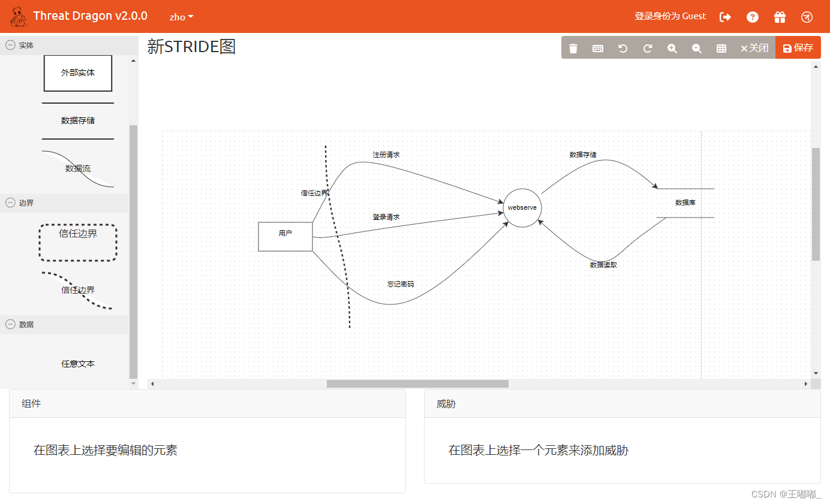Viewport: 830px width, 504px height.
Task: Click the vertical canvas scrollbar thumb
Action: point(816,204)
